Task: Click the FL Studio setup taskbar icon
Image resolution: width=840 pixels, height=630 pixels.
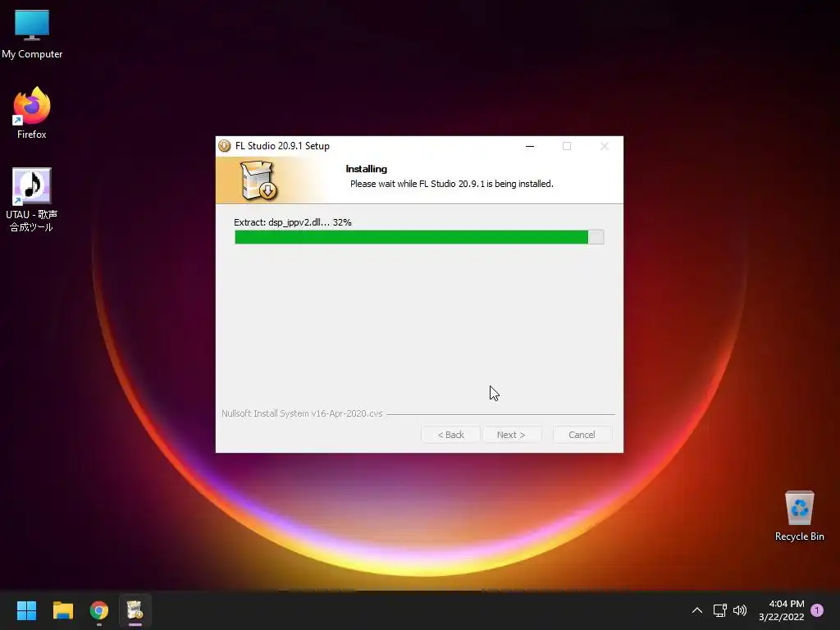Action: tap(135, 610)
